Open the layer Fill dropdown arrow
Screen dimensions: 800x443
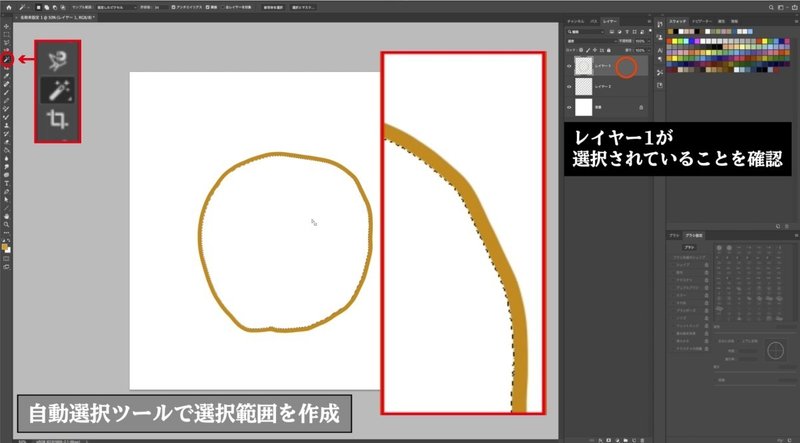[x=649, y=51]
